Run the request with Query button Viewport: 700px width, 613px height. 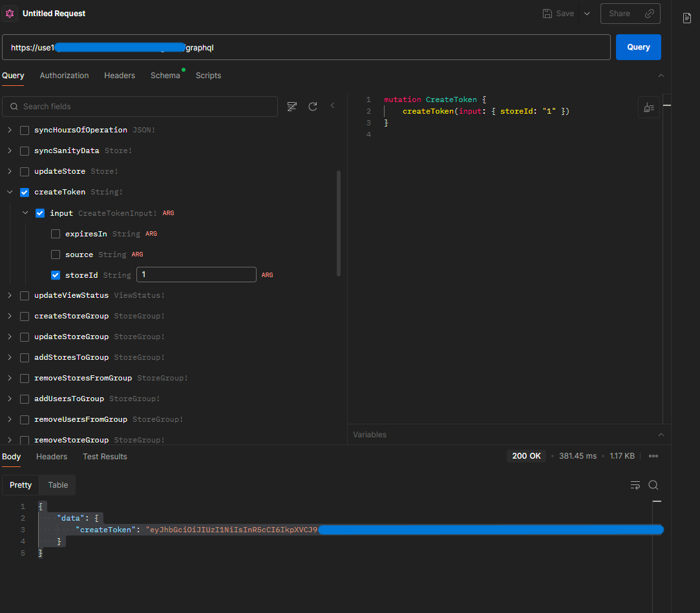pos(639,47)
